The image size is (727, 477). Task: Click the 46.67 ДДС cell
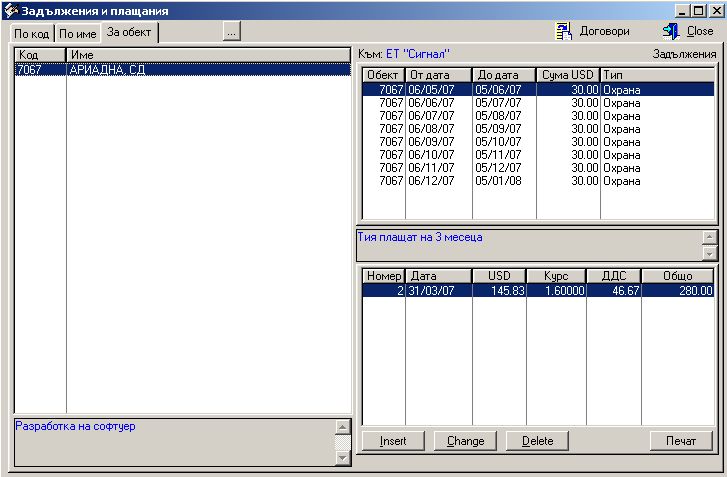pyautogui.click(x=614, y=291)
